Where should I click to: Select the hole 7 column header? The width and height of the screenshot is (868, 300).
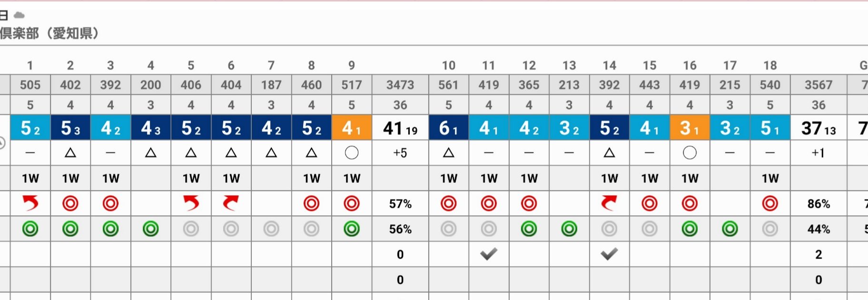coord(271,65)
